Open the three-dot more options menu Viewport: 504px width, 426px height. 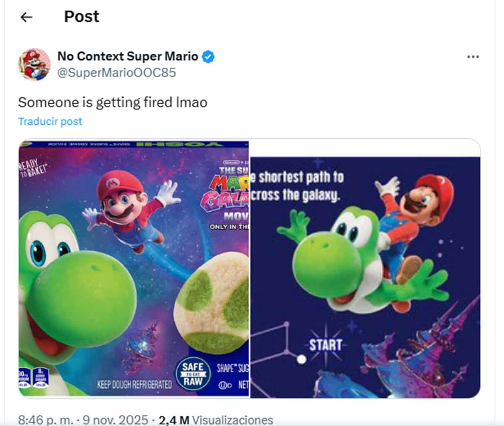(472, 56)
